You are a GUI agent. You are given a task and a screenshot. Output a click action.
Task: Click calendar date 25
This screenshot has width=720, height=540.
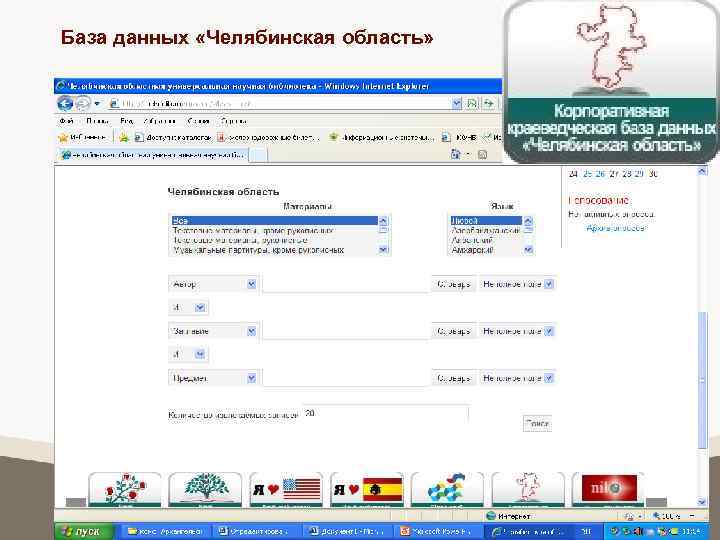pos(587,174)
